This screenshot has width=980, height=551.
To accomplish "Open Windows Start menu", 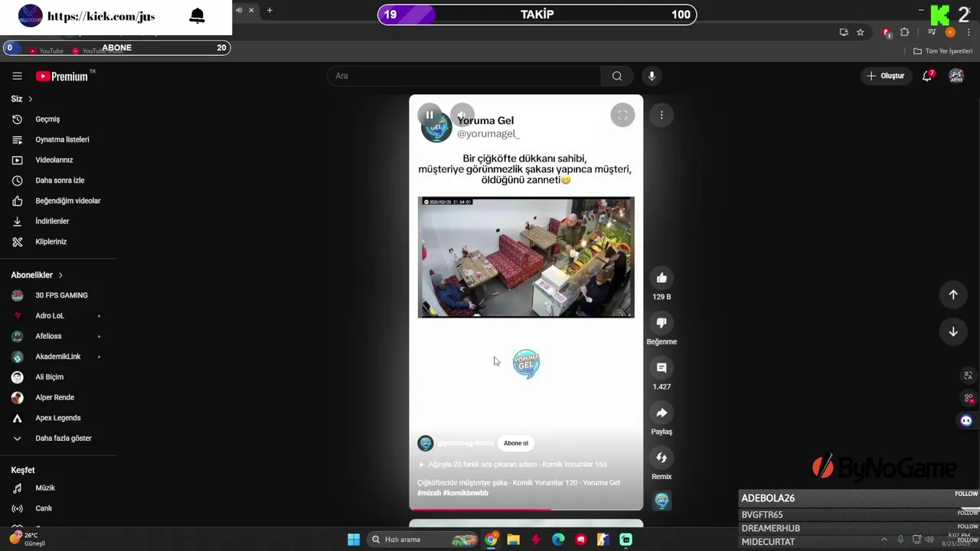I will (x=354, y=540).
